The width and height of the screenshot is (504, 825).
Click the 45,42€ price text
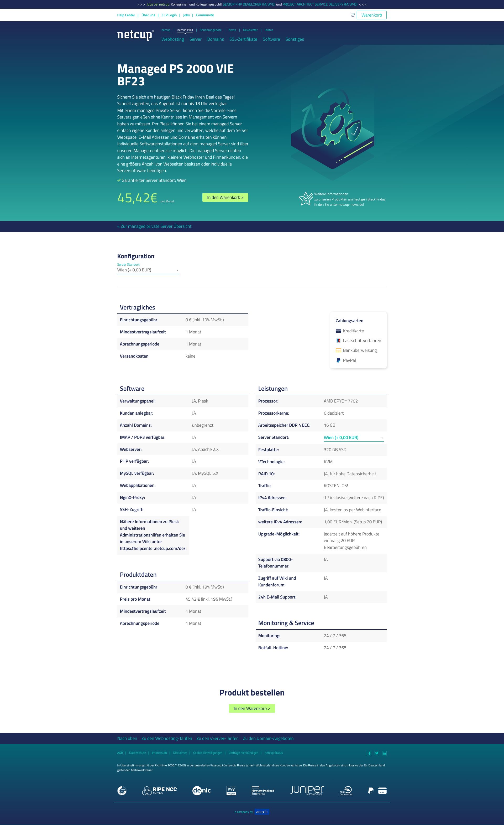click(x=137, y=198)
